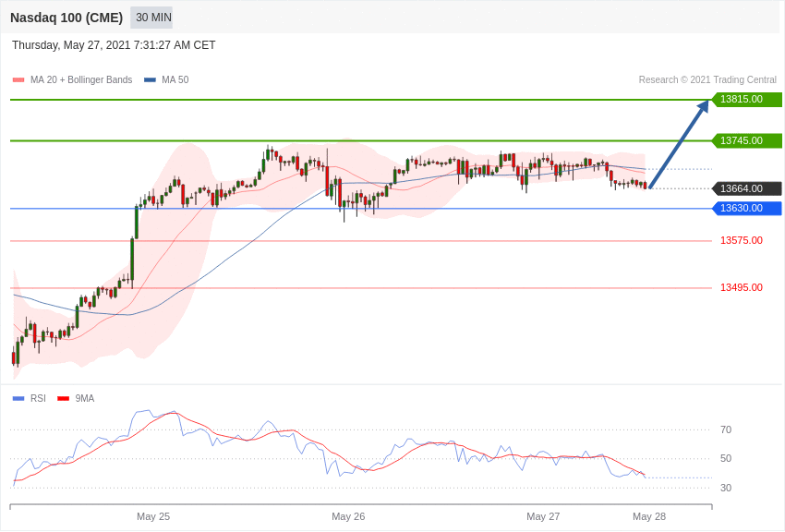Click the 13575.00 red support label
The height and width of the screenshot is (532, 785).
coord(742,241)
